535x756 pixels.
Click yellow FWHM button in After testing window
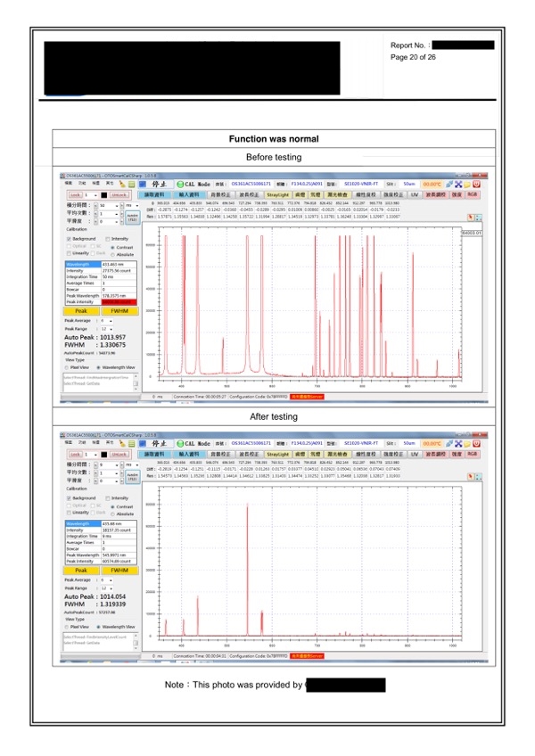119,570
